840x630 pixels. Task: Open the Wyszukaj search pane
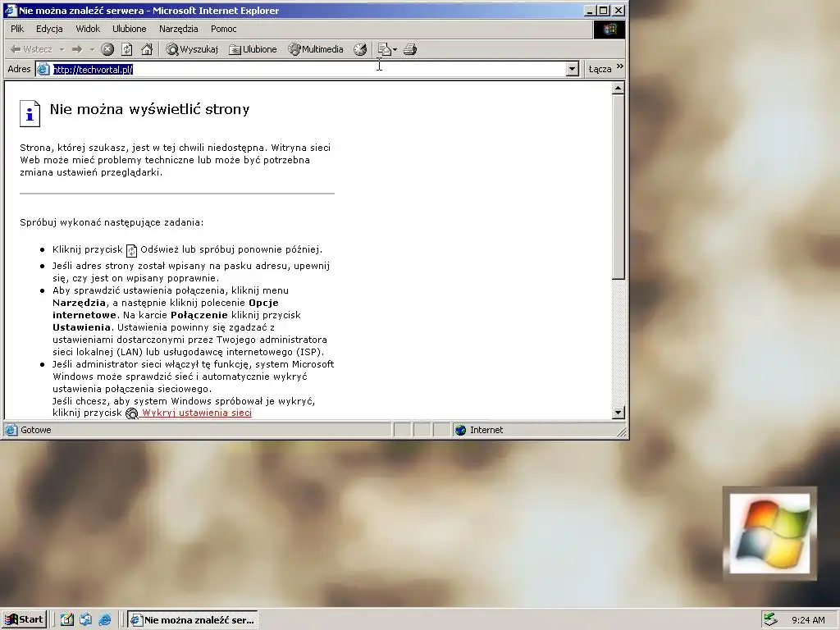tap(192, 49)
